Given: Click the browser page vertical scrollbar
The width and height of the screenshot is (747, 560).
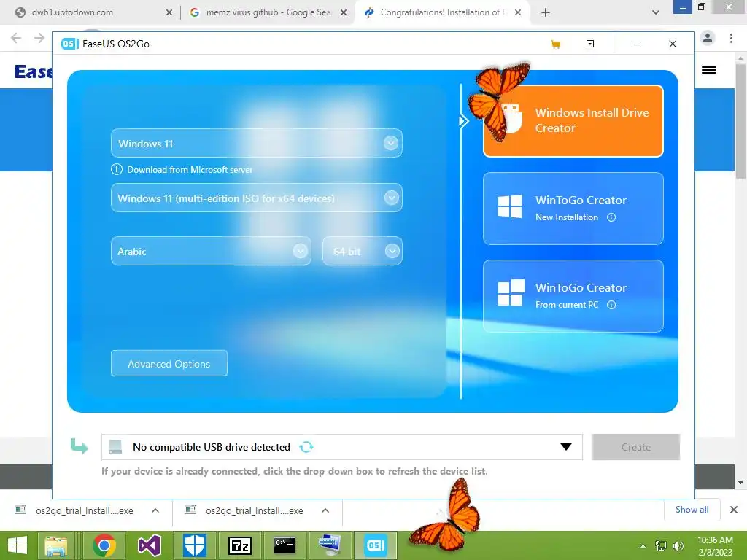Looking at the screenshot, I should point(740,122).
